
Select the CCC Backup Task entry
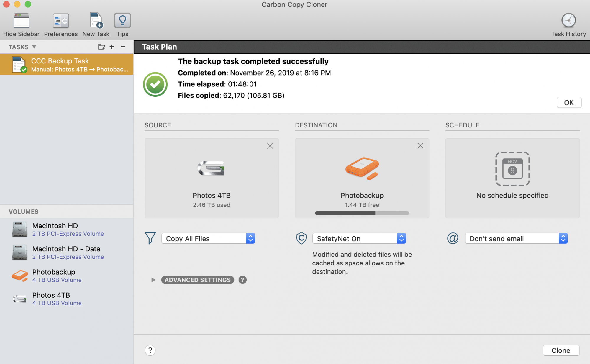coord(67,64)
